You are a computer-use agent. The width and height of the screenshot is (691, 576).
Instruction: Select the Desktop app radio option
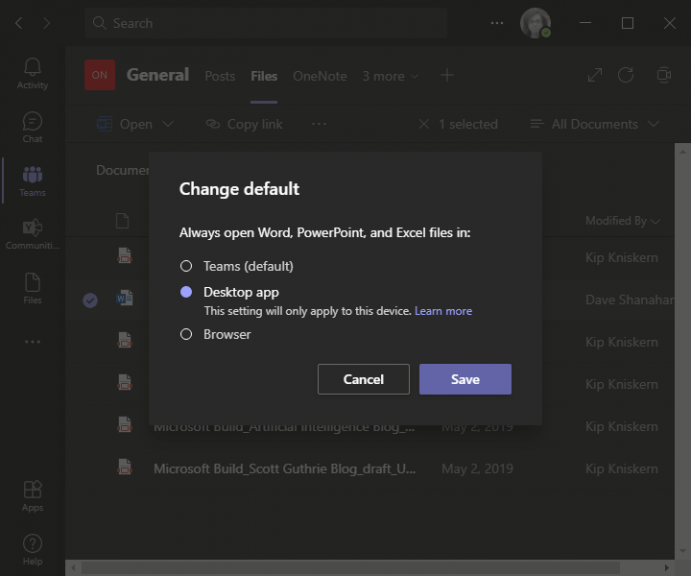(x=186, y=292)
